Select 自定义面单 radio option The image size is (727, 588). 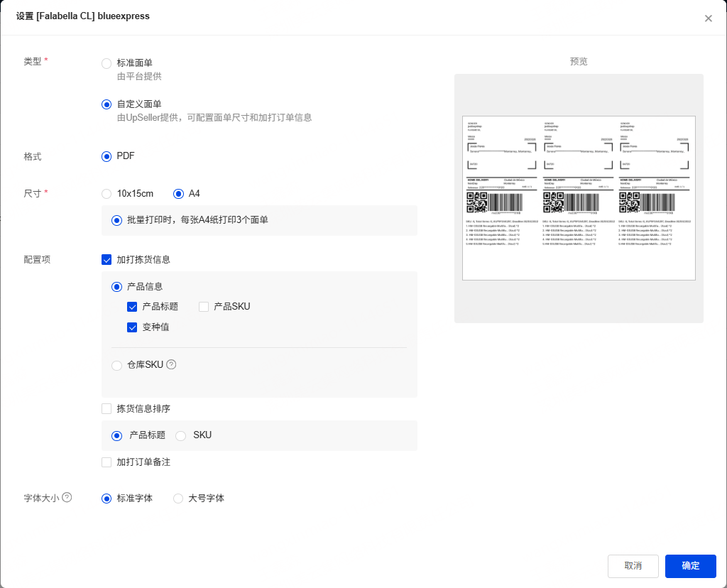[106, 104]
